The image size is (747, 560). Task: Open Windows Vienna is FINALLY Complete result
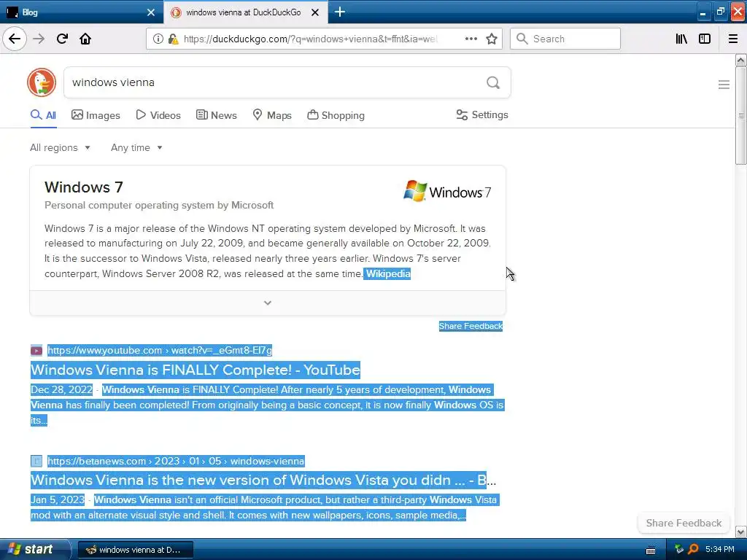196,370
